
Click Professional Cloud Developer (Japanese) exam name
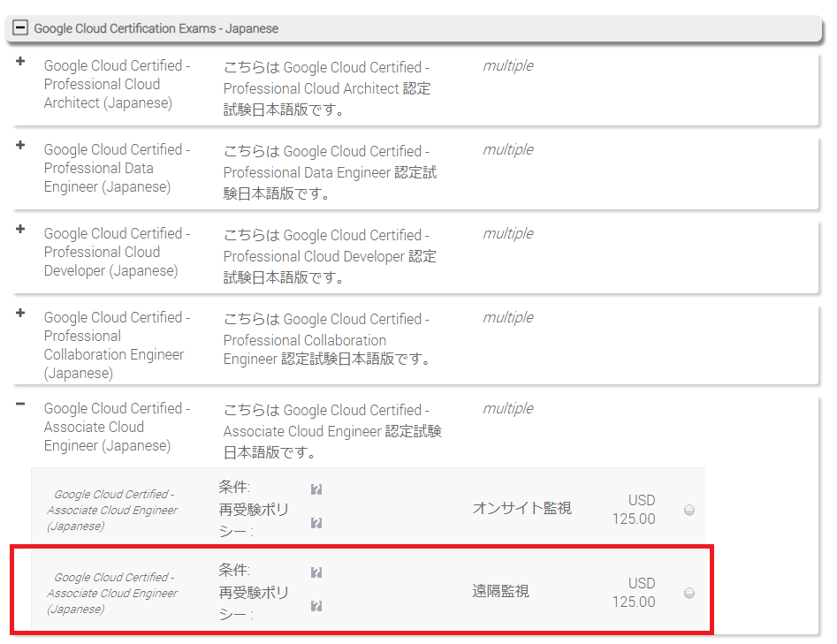click(x=117, y=252)
